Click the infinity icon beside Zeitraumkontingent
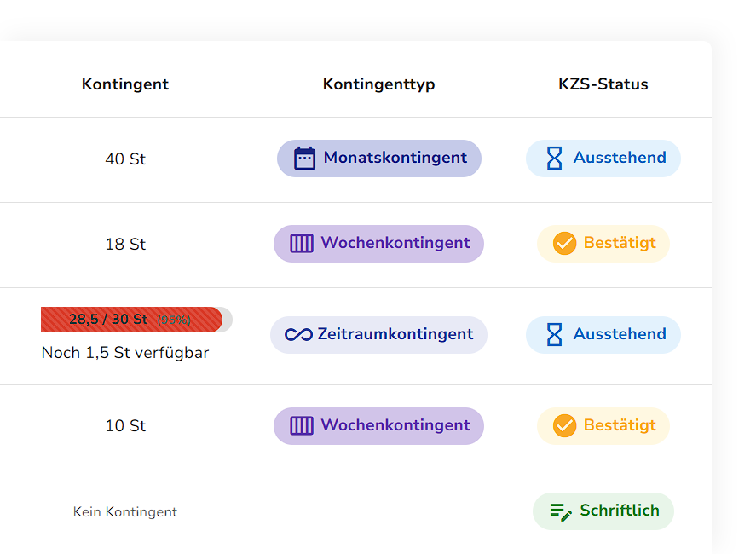The width and height of the screenshot is (756, 554). [298, 335]
